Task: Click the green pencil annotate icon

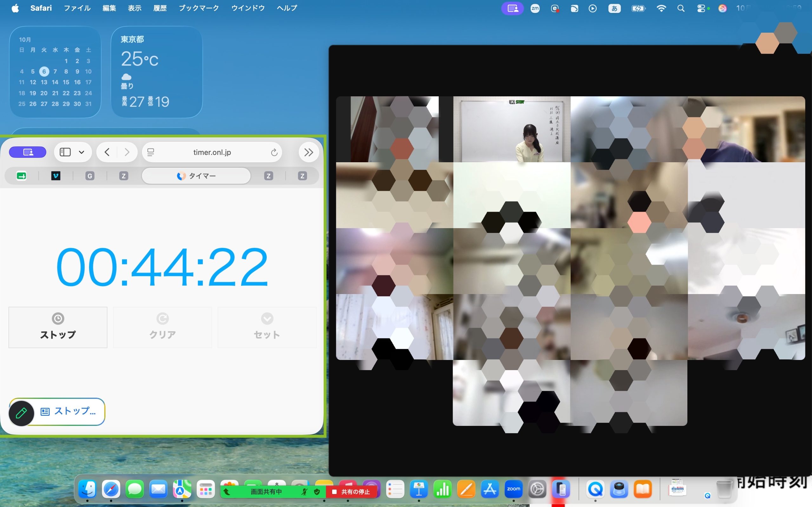Action: [21, 413]
